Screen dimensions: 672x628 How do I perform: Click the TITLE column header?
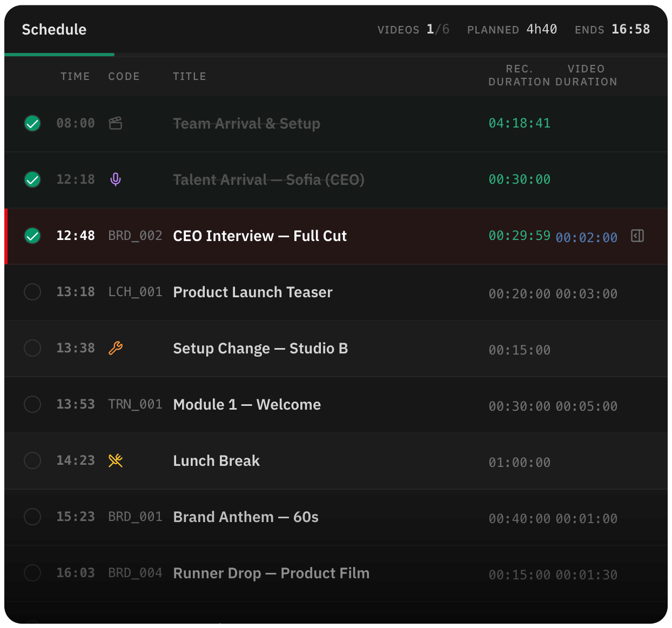point(190,76)
